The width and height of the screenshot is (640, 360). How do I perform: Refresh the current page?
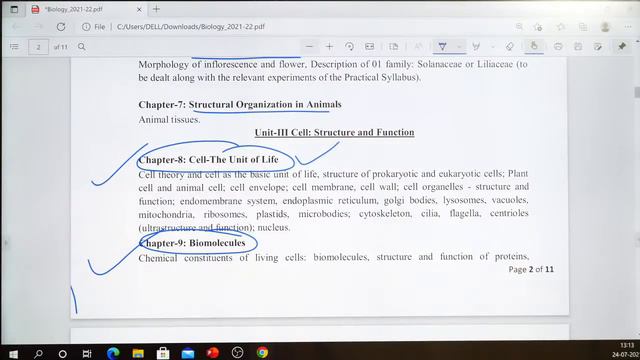(x=61, y=27)
